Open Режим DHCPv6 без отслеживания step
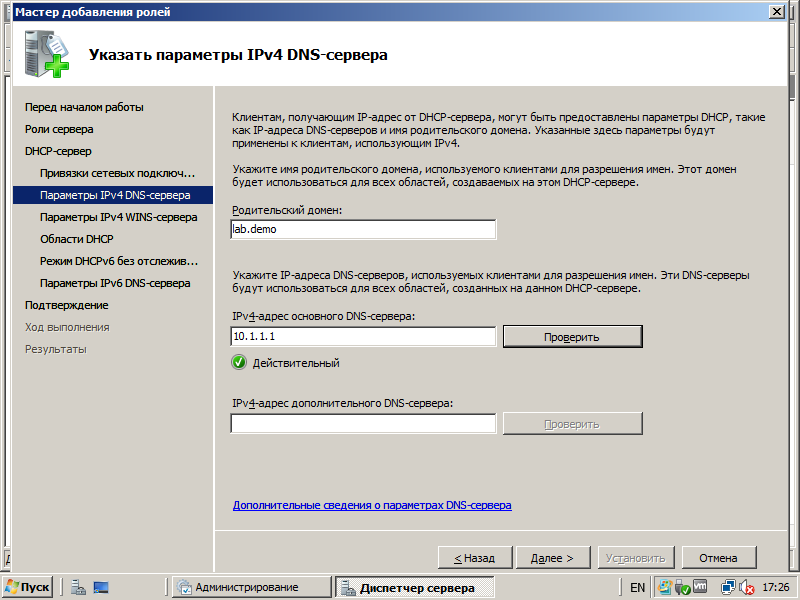This screenshot has height=600, width=800. coord(119,261)
